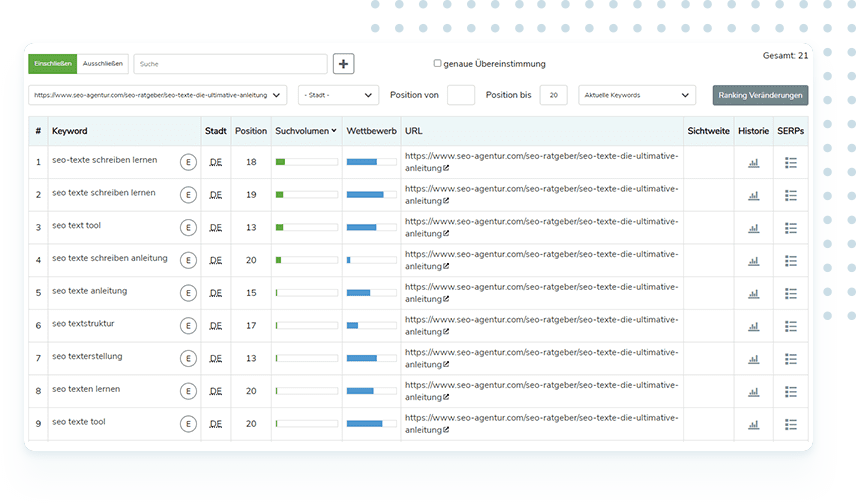Open history chart for seo texte anleitung

[753, 294]
